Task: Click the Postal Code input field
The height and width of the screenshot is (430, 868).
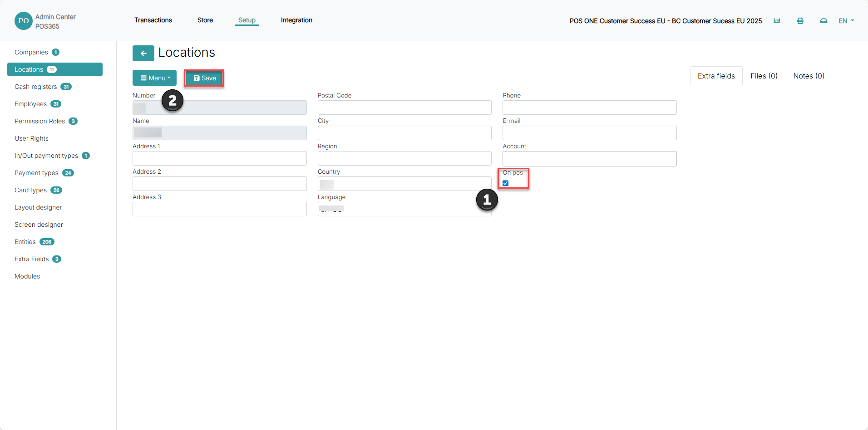Action: click(404, 107)
